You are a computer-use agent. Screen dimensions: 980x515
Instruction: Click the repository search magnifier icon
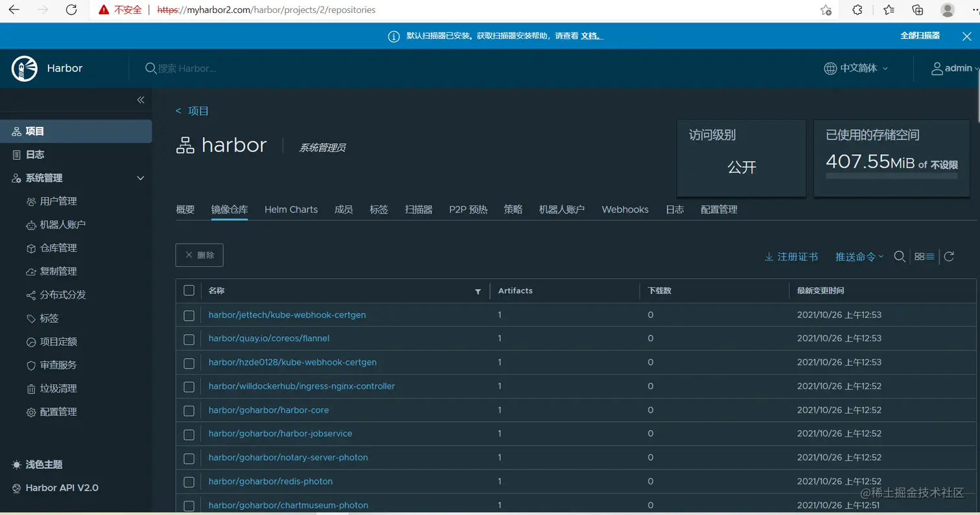[900, 257]
